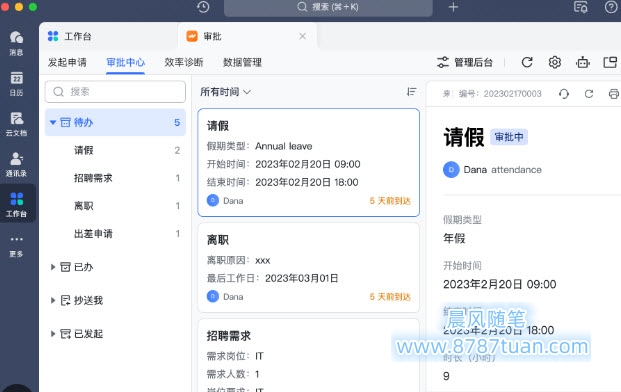Click the global search bar 搜索 (⌘+K)
Viewport: 621px width, 392px height.
328,7
